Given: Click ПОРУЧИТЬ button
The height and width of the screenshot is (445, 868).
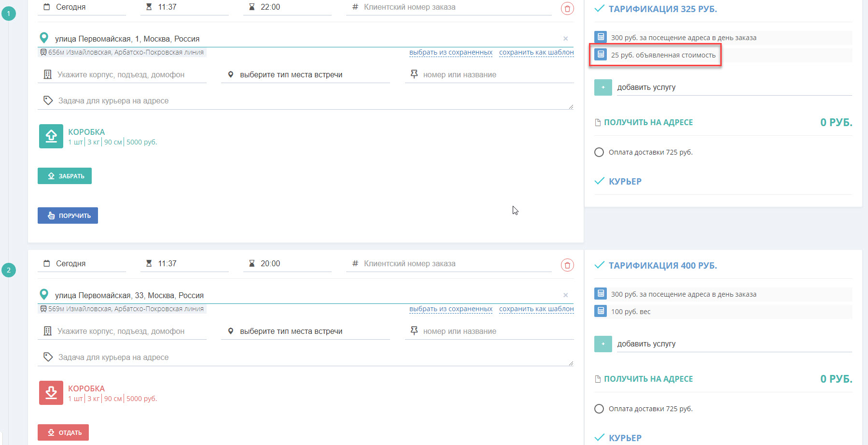Looking at the screenshot, I should pos(68,215).
